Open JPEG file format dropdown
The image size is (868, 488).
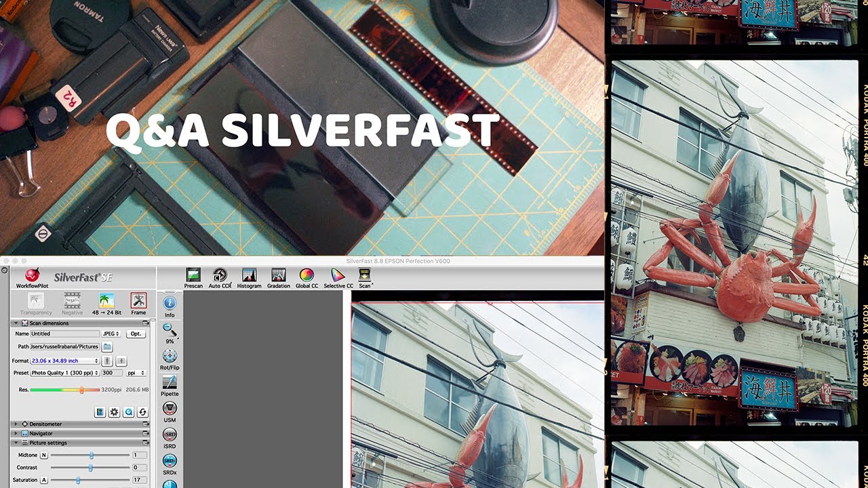click(x=111, y=333)
